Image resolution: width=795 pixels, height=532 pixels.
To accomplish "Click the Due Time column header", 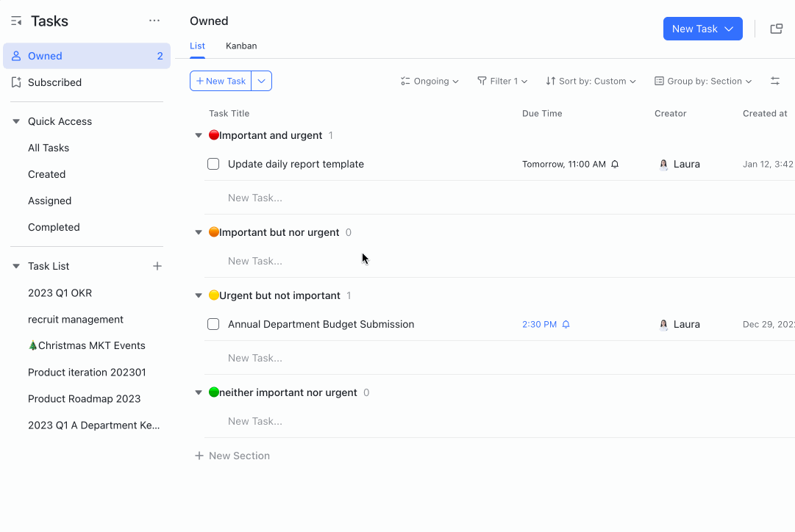I will click(x=542, y=113).
